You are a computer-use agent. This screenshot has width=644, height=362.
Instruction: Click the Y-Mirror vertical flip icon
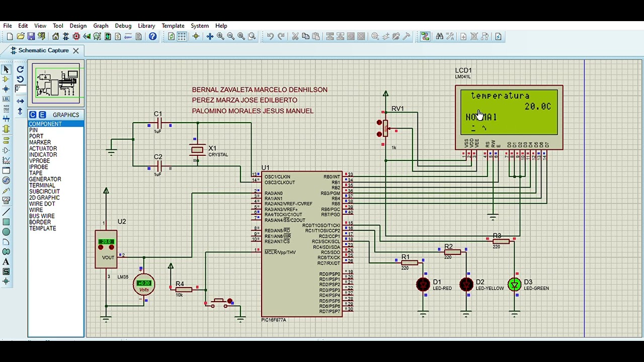point(20,111)
